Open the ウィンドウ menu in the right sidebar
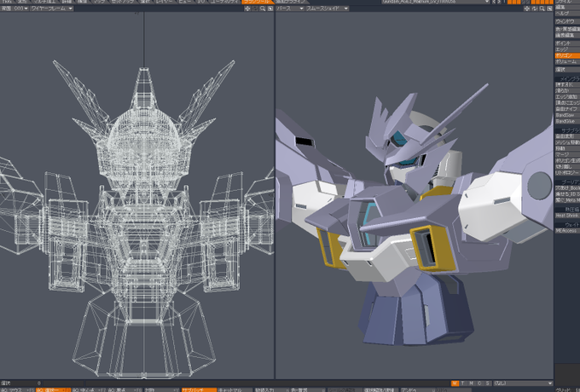The width and height of the screenshot is (580, 392). (567, 21)
